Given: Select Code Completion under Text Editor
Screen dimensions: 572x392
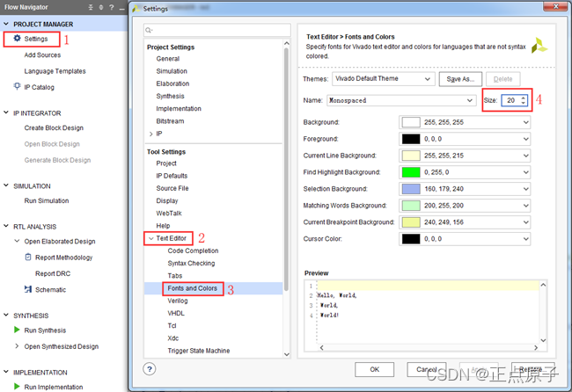Looking at the screenshot, I should [193, 250].
